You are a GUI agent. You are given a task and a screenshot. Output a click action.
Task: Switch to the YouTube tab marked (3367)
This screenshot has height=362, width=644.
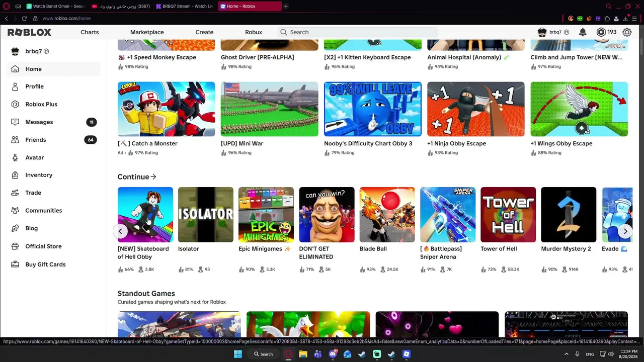coord(121,6)
